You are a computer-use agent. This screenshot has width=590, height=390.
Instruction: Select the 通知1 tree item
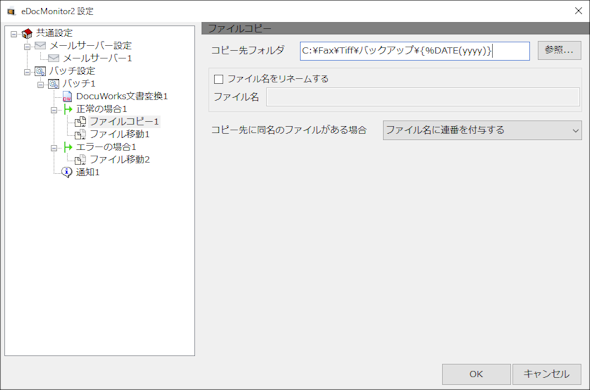click(88, 172)
